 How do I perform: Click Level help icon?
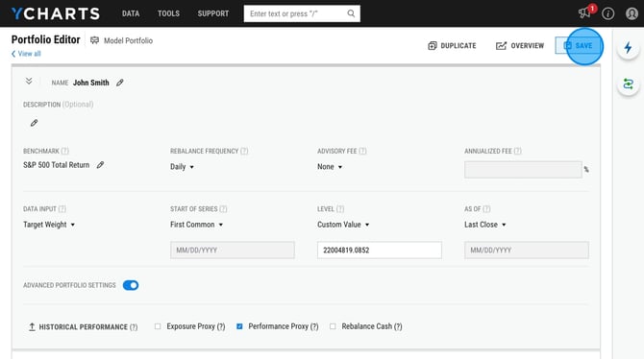tap(340, 209)
